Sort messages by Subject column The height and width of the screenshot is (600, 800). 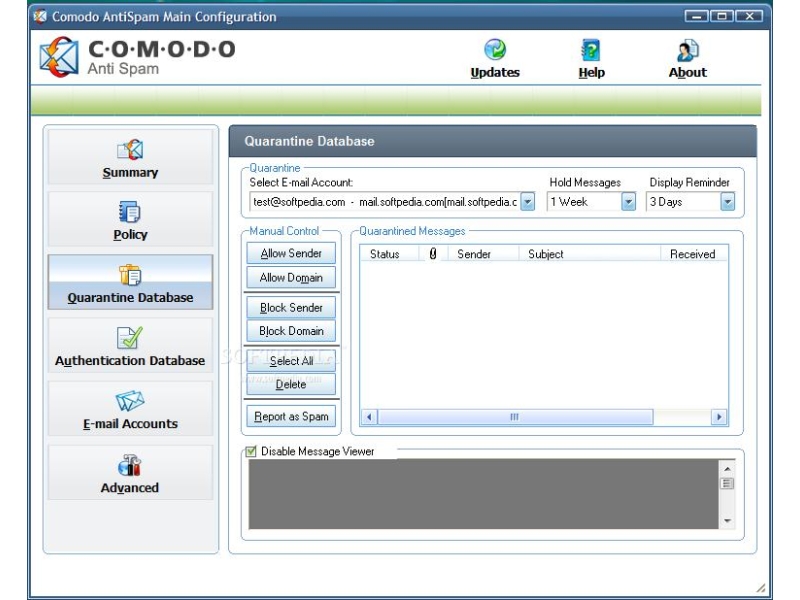[545, 254]
